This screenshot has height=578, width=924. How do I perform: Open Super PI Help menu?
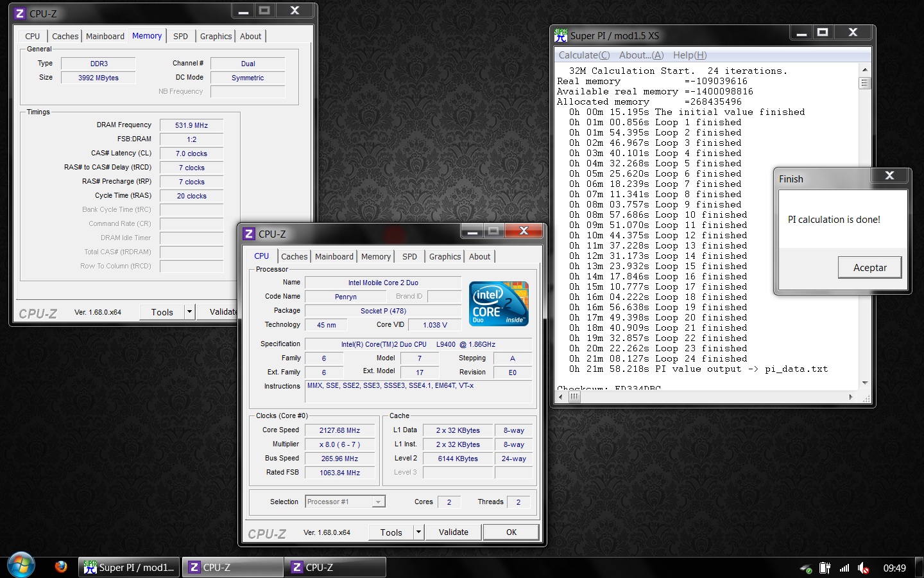point(690,55)
